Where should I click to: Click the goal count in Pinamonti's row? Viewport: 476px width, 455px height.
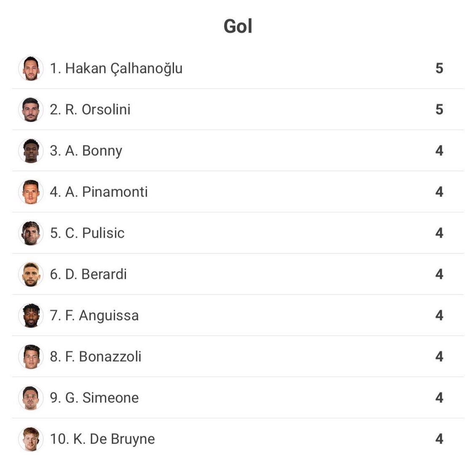pyautogui.click(x=439, y=192)
